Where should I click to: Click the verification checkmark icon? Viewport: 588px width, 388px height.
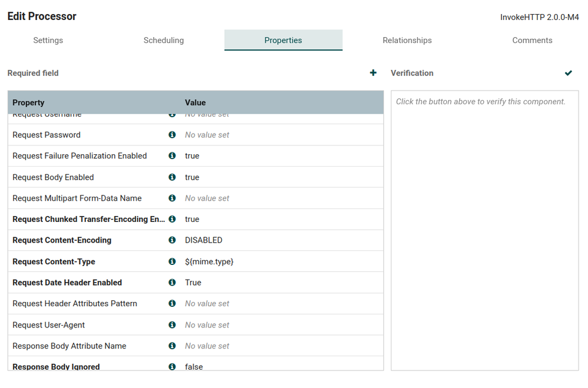568,73
